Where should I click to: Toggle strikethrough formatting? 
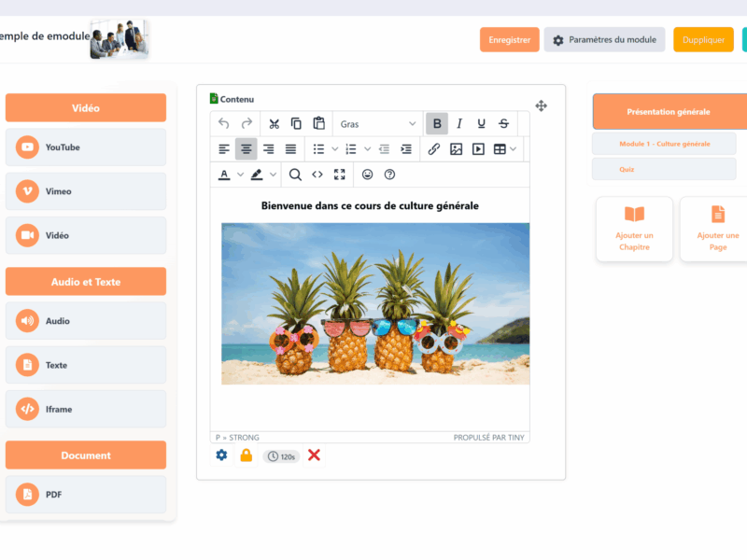coord(503,123)
